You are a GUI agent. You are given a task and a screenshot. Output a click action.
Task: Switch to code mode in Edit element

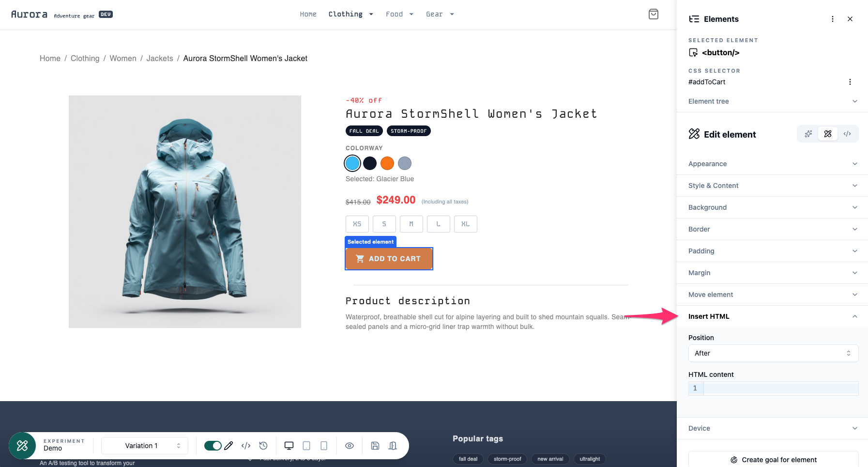(847, 134)
